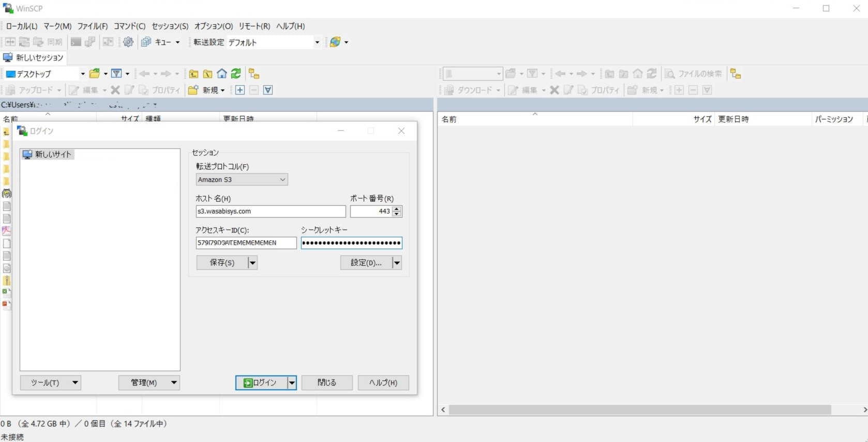The image size is (868, 442).
Task: Go to root directory in local panel
Action: [x=207, y=74]
